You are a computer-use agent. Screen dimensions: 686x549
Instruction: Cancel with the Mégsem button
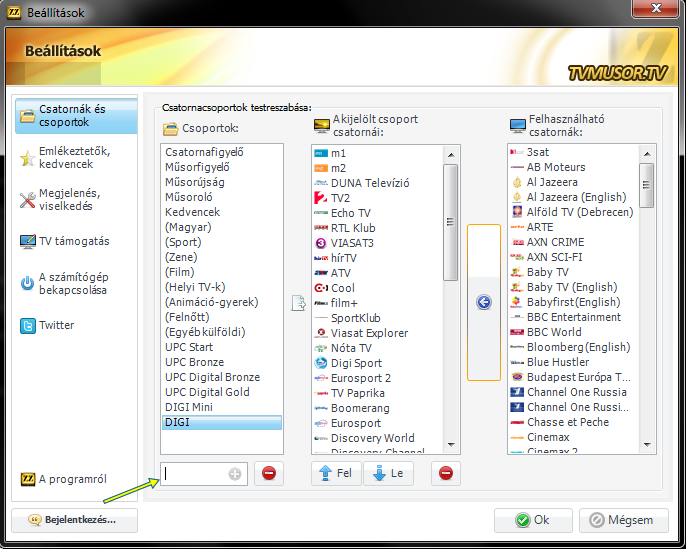click(623, 520)
